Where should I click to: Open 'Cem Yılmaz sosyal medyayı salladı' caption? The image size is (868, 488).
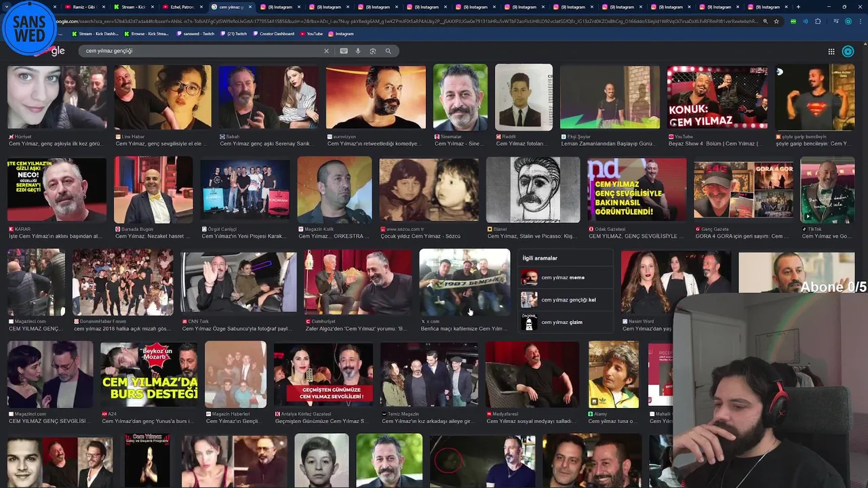[x=531, y=421]
